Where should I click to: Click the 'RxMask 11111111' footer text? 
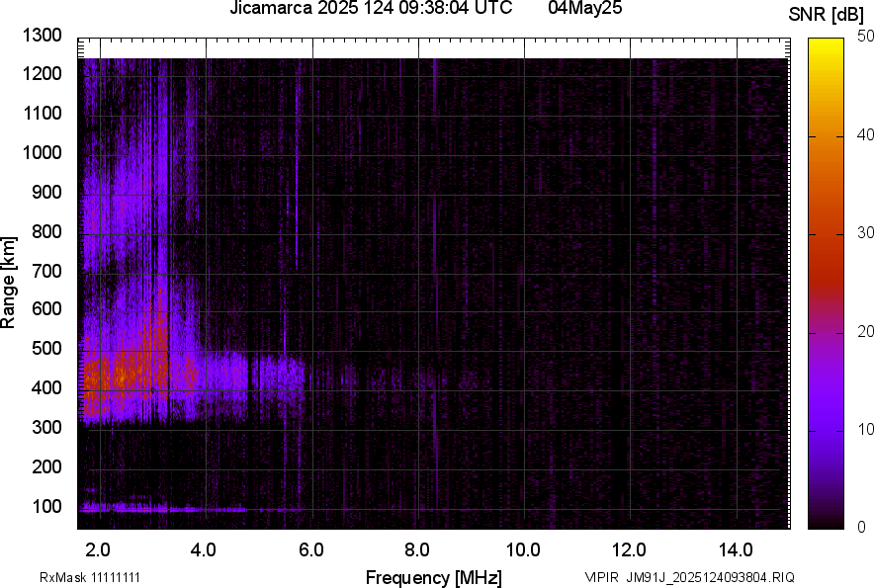[90, 577]
